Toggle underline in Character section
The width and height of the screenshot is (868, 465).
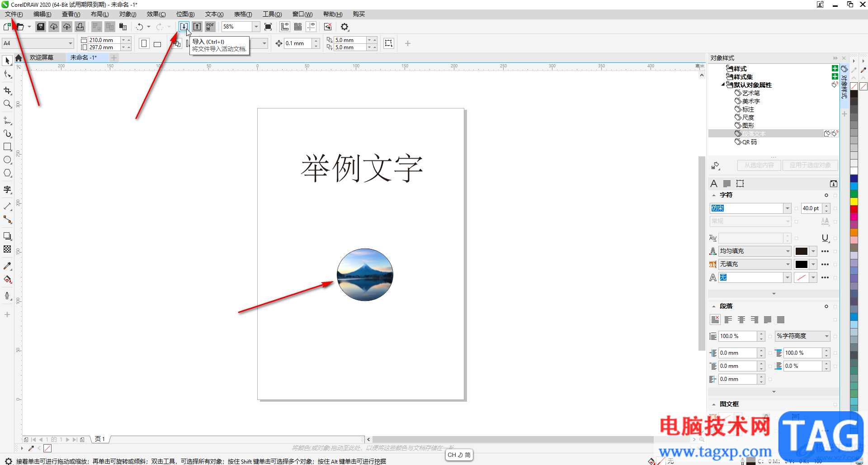tap(825, 238)
